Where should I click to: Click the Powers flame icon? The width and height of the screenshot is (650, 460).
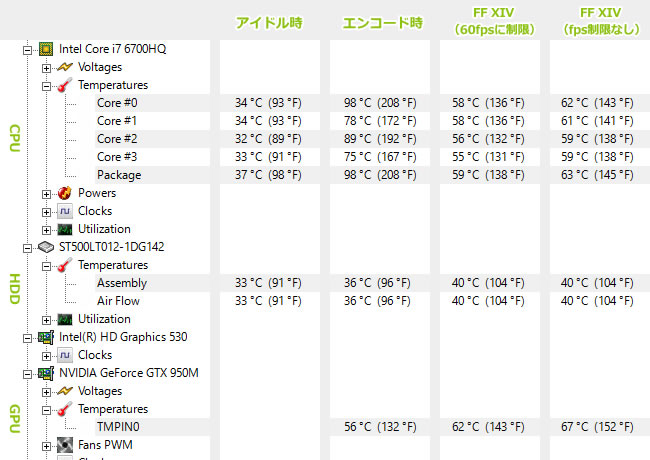(65, 193)
